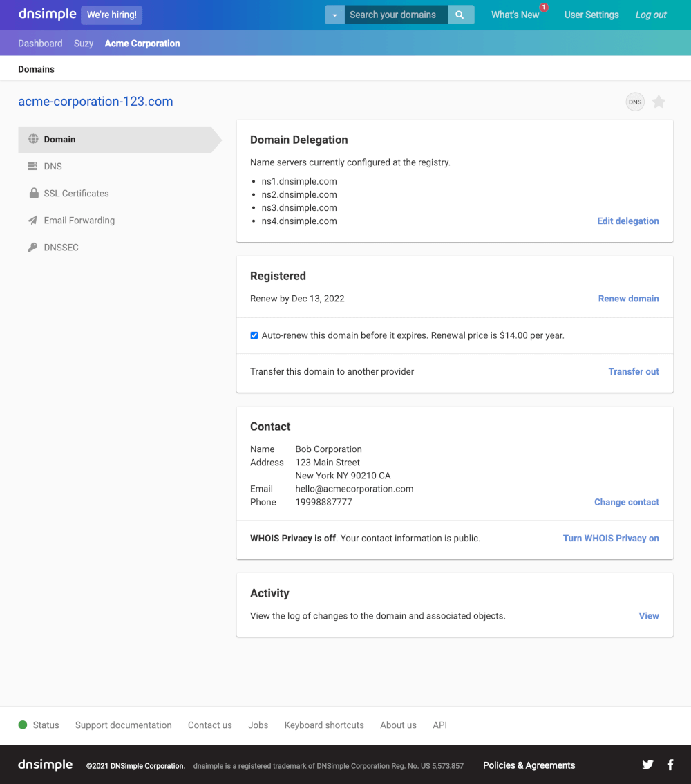This screenshot has height=784, width=691.
Task: Open the DNSimple Twitter page icon
Action: point(647,765)
